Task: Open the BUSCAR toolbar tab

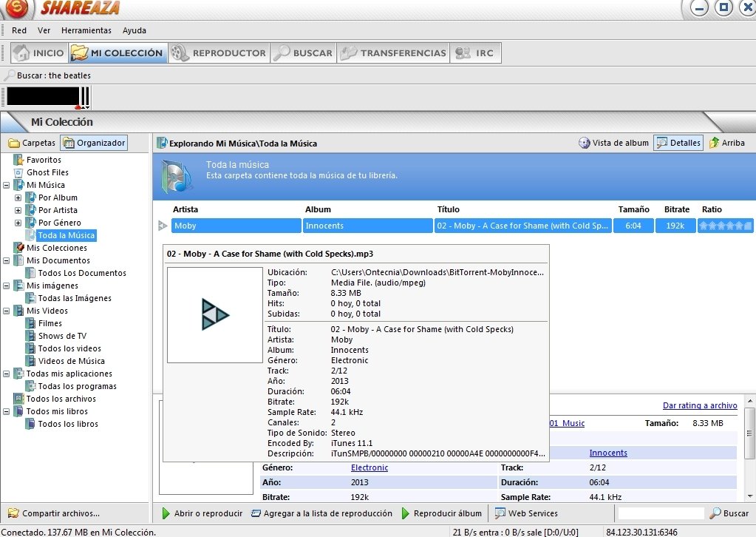Action: pos(303,53)
